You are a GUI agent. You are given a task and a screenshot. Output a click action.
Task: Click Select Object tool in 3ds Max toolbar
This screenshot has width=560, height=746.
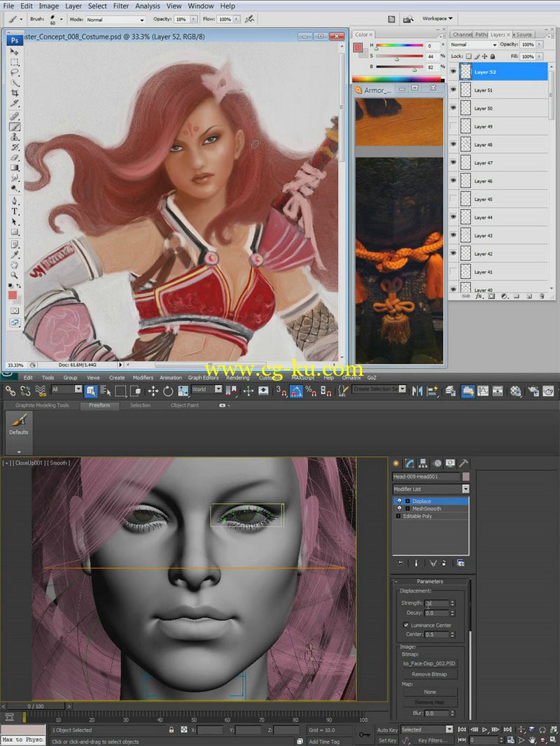tap(90, 391)
